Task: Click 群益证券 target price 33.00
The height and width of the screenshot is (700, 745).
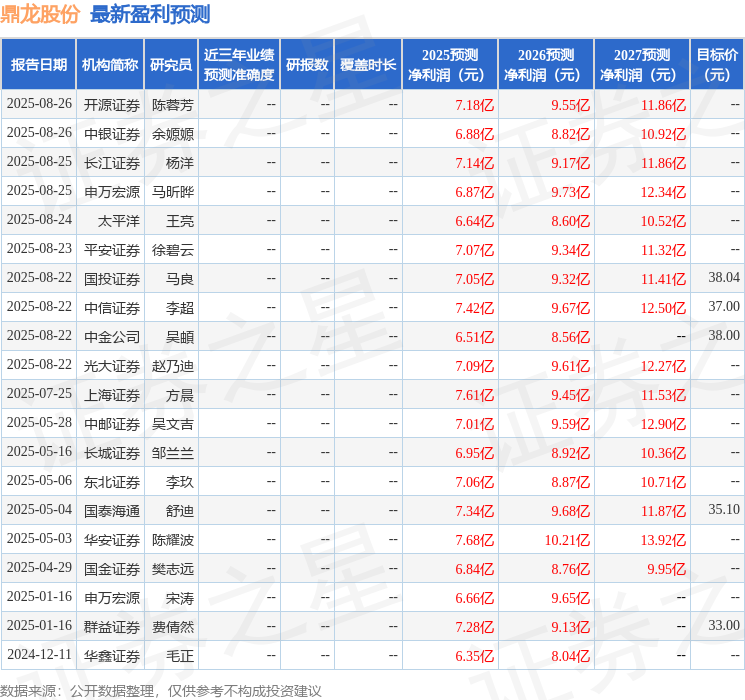Action: [724, 625]
